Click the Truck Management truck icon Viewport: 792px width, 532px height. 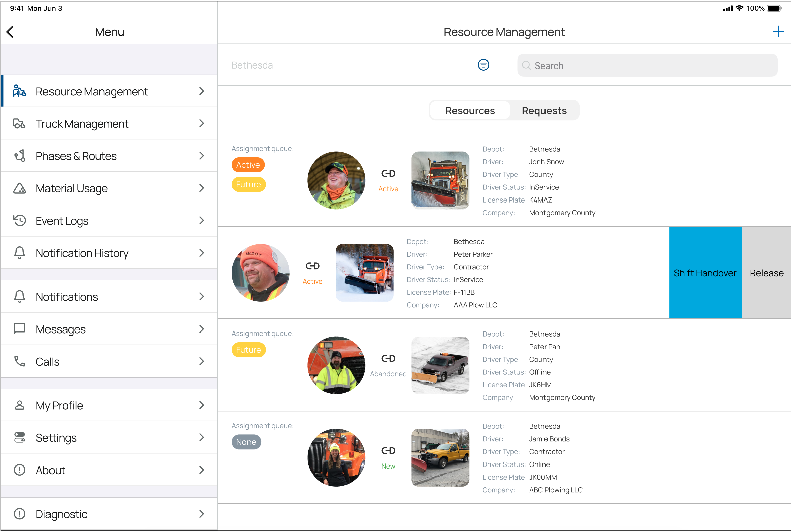(x=19, y=124)
